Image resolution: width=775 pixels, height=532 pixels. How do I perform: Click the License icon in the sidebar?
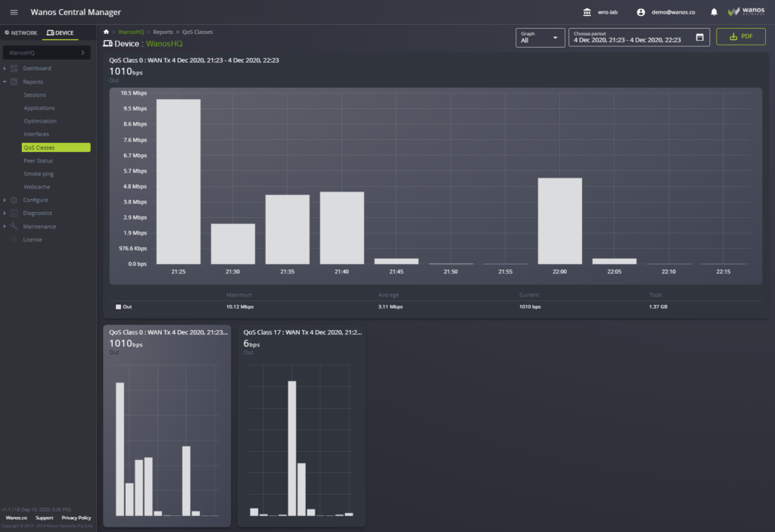pos(13,239)
